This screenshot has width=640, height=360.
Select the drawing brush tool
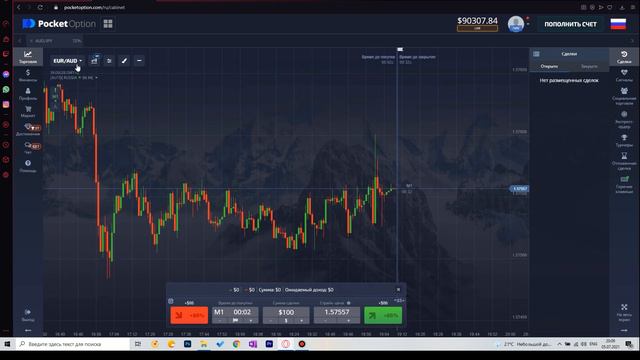coord(124,60)
